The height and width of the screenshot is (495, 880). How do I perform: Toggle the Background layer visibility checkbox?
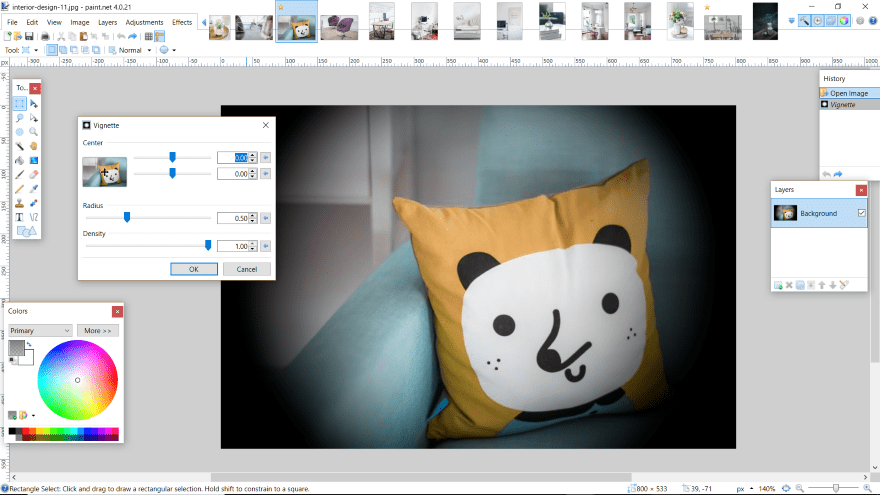(x=861, y=213)
